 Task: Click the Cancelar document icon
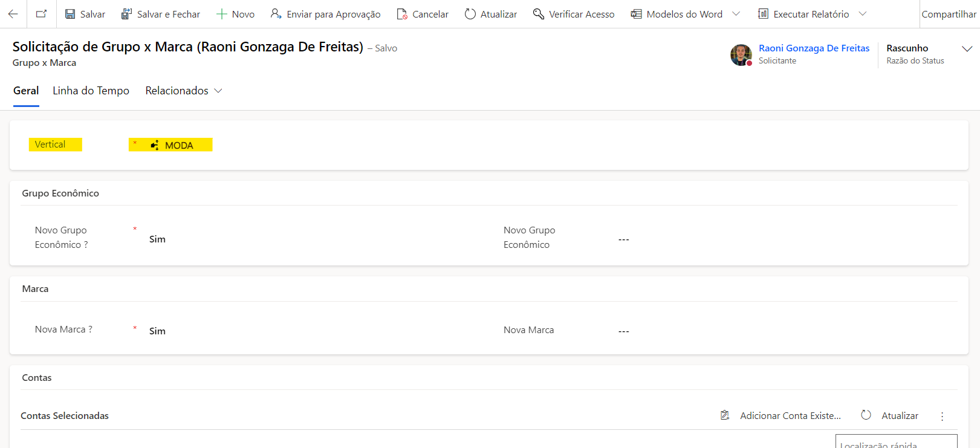tap(402, 14)
